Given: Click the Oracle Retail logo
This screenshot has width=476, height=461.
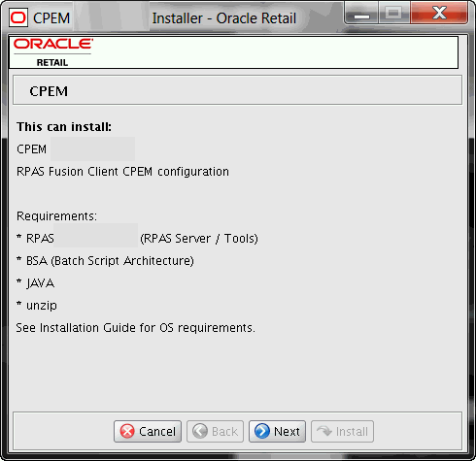Looking at the screenshot, I should [53, 52].
